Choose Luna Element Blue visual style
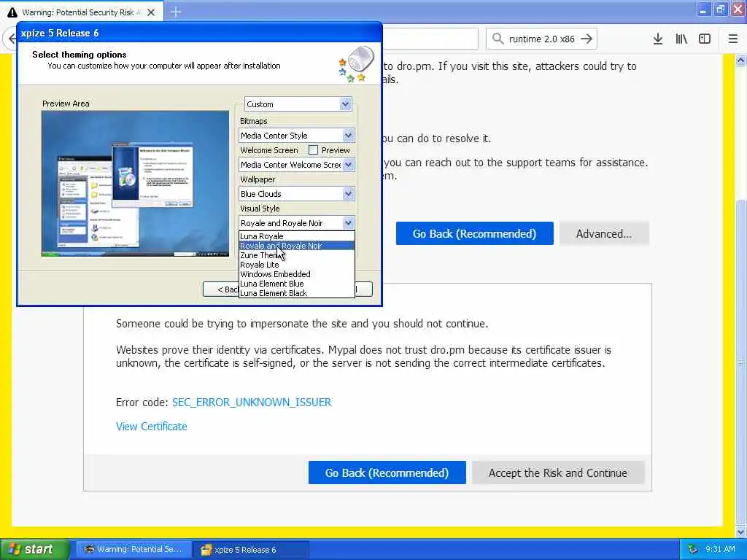The image size is (747, 560). click(296, 284)
